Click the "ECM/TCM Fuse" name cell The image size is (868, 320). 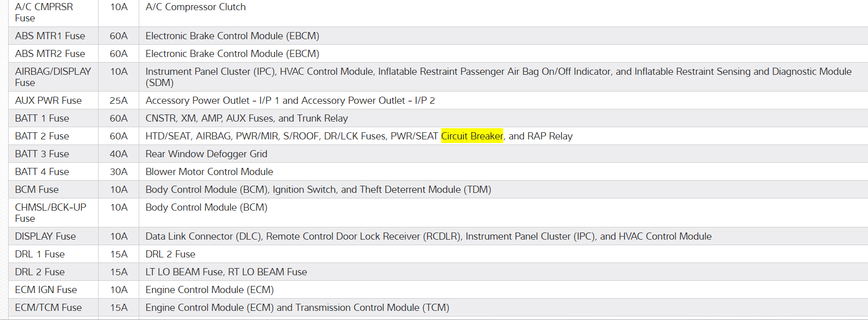tap(48, 307)
